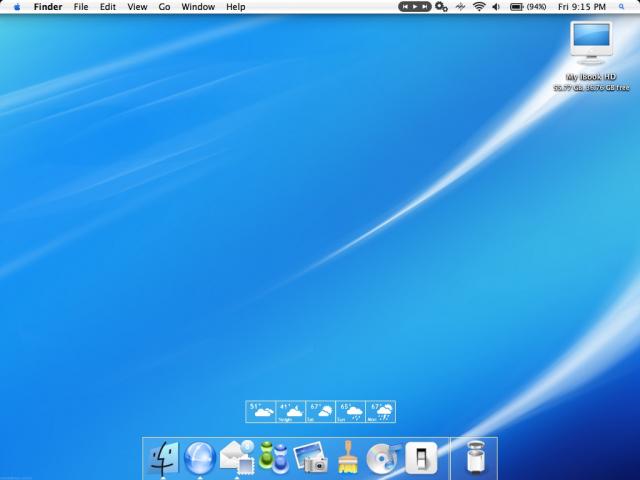Open the Help menu
The image size is (640, 480).
click(x=236, y=7)
